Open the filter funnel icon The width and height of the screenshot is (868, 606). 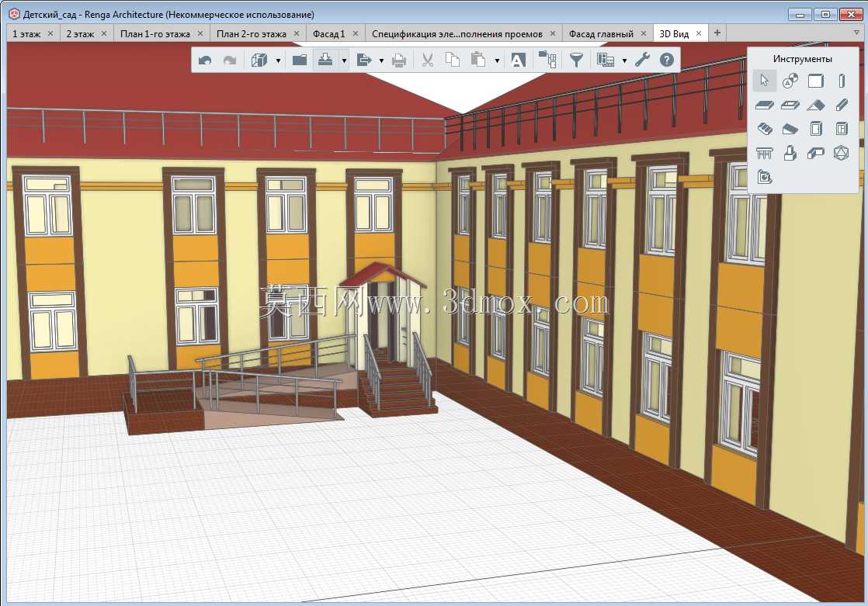pos(576,60)
